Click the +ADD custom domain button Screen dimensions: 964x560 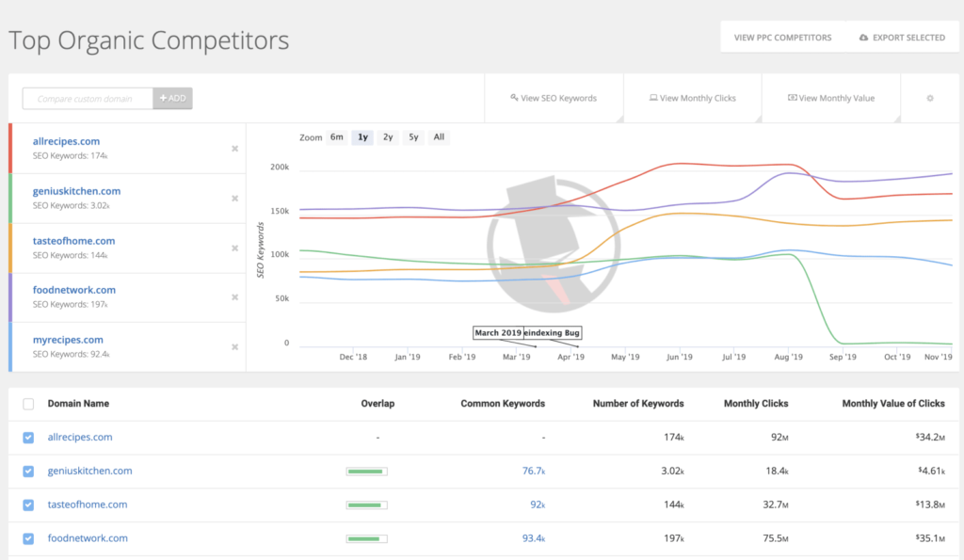point(173,99)
